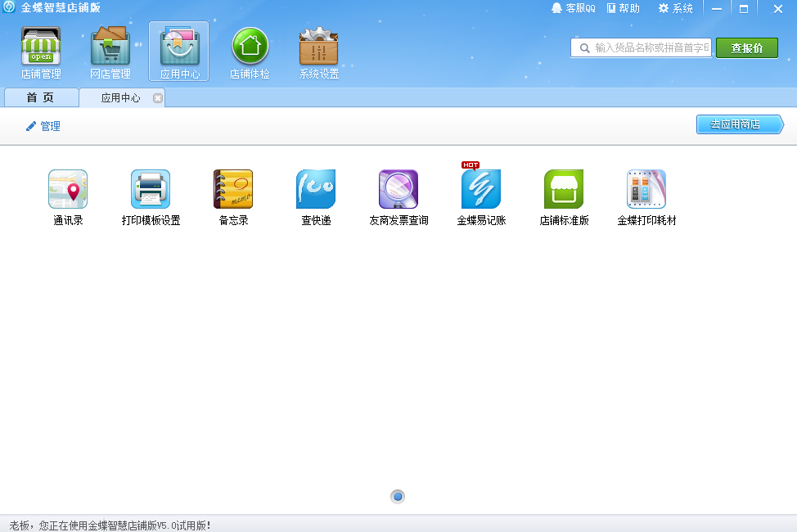
Task: Focus the 货品名称 search input field
Action: (x=641, y=47)
